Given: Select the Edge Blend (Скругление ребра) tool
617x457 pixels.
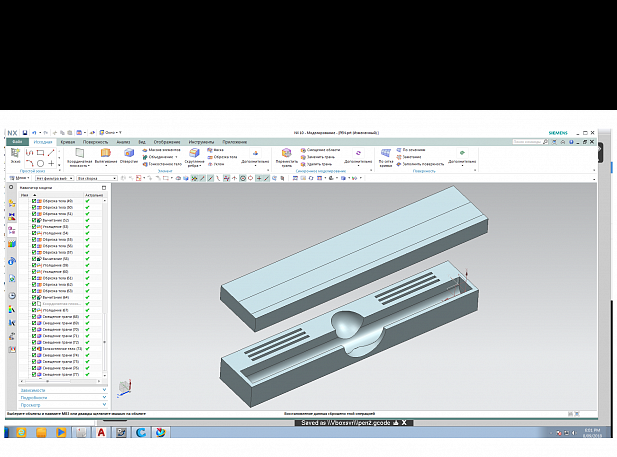Looking at the screenshot, I should (195, 154).
